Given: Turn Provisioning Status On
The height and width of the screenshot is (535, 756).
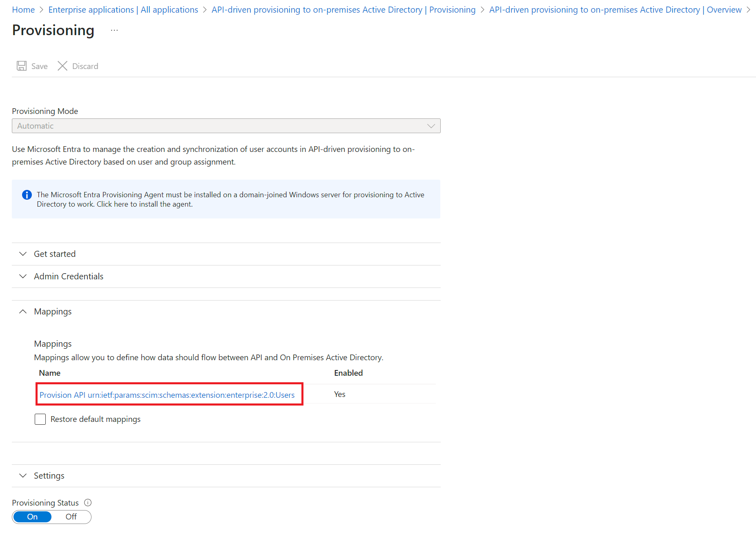Looking at the screenshot, I should click(32, 517).
